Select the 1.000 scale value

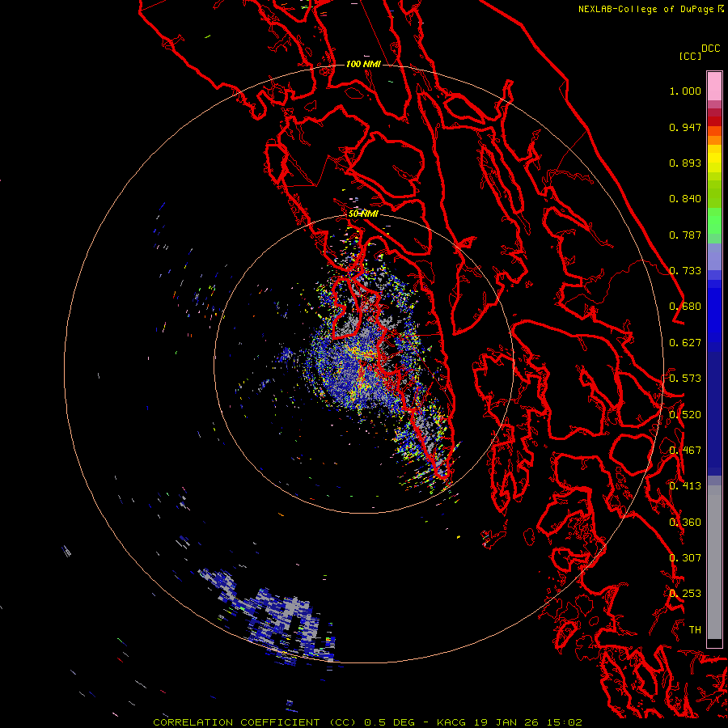685,91
